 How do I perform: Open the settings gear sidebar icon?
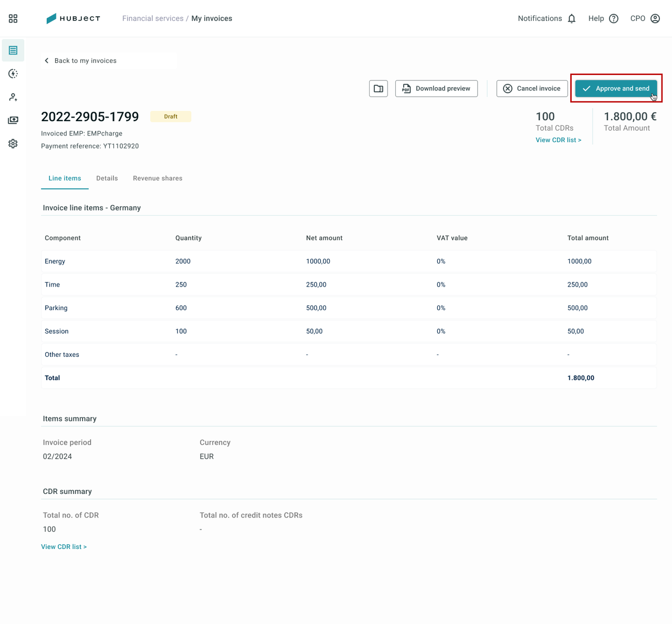coord(13,144)
